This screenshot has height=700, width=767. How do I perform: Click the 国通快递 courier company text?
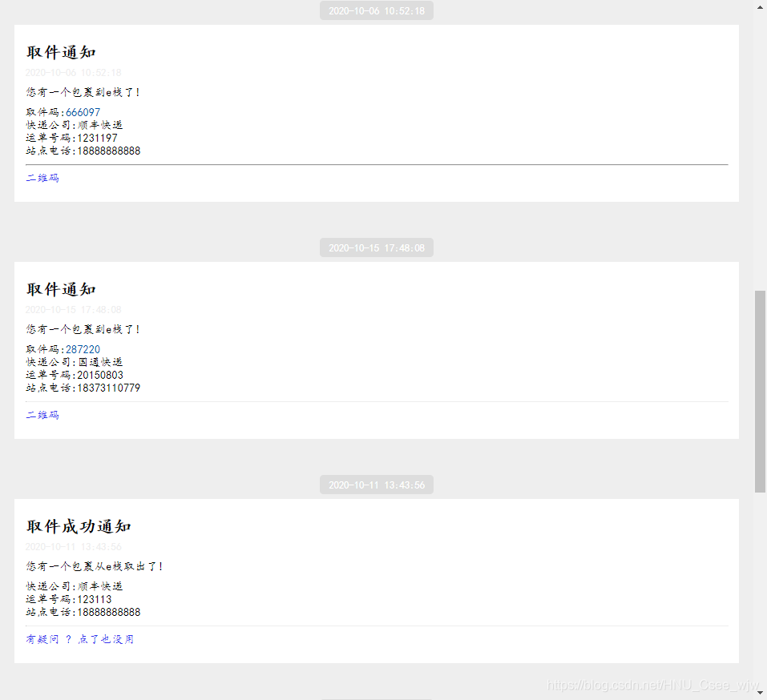[100, 362]
